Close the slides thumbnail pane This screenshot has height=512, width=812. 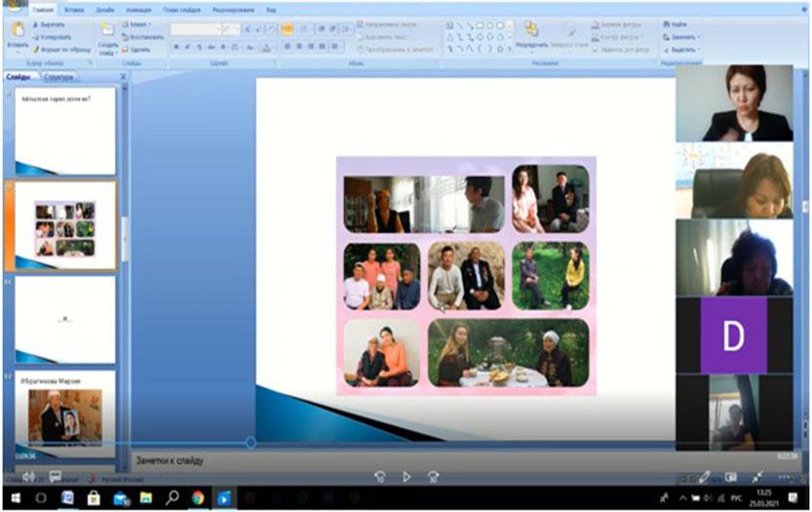pos(123,77)
